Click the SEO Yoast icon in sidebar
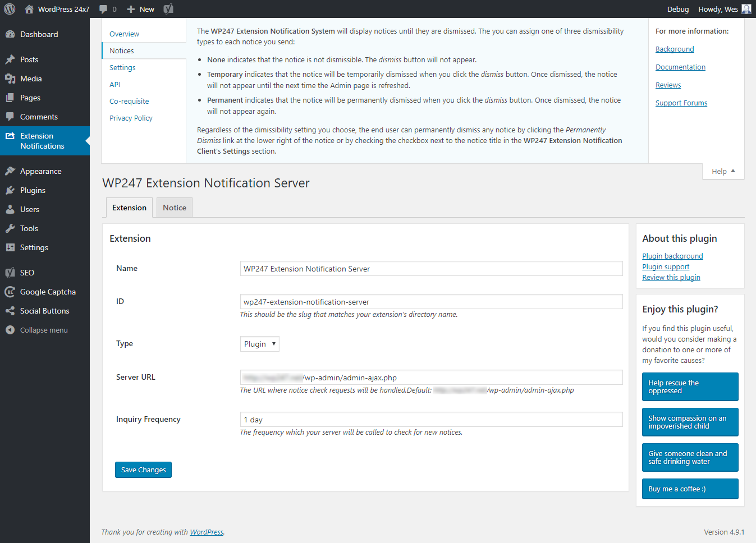This screenshot has width=756, height=543. coord(10,273)
